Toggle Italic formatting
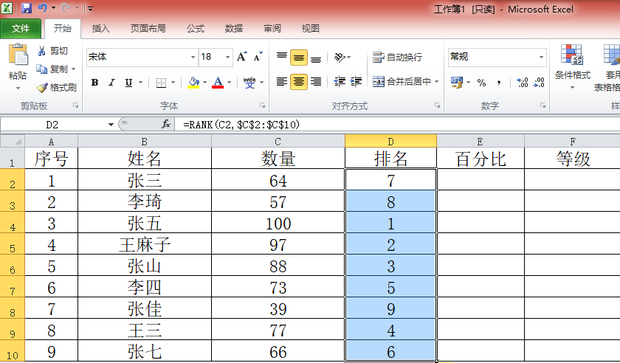The image size is (620, 363). pos(112,83)
